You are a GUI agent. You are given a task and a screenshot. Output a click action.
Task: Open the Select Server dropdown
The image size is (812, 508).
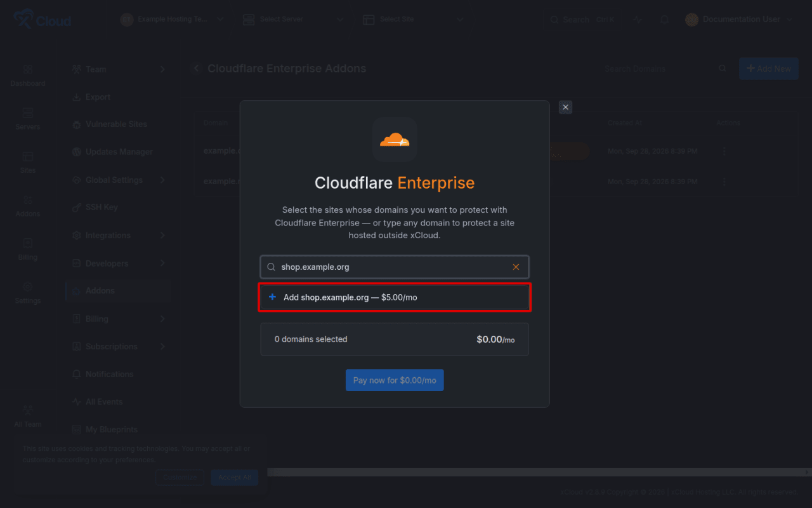pos(294,20)
